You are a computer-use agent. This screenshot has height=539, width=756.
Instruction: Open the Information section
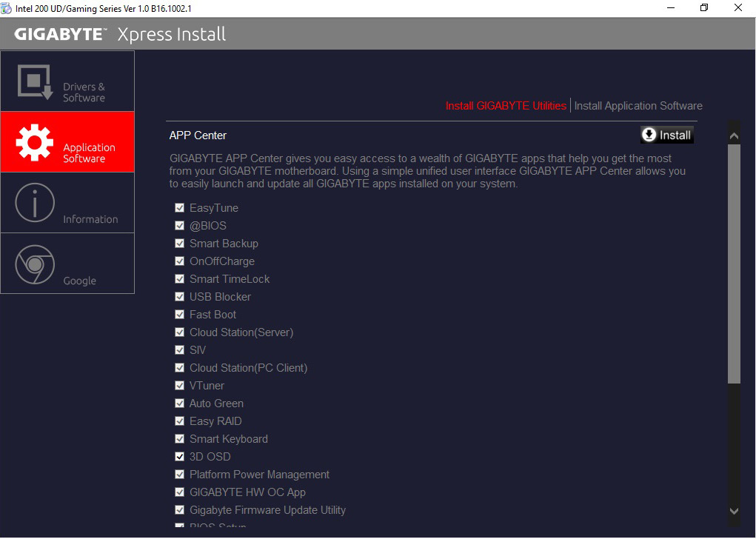[x=67, y=201]
